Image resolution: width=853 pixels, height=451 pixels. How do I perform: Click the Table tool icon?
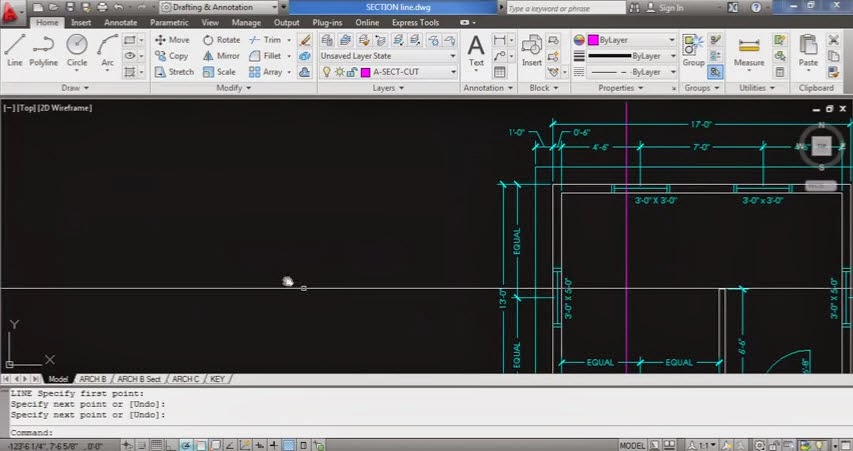tap(499, 72)
